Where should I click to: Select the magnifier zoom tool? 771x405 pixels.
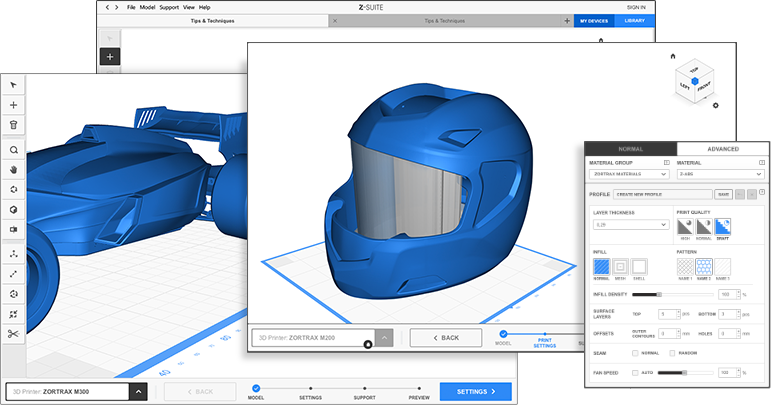click(x=13, y=150)
